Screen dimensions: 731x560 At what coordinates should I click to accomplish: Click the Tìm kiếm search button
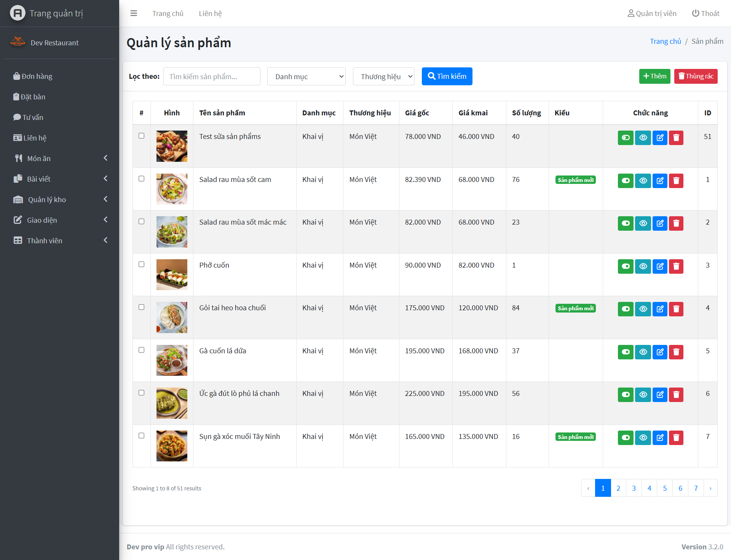[447, 76]
